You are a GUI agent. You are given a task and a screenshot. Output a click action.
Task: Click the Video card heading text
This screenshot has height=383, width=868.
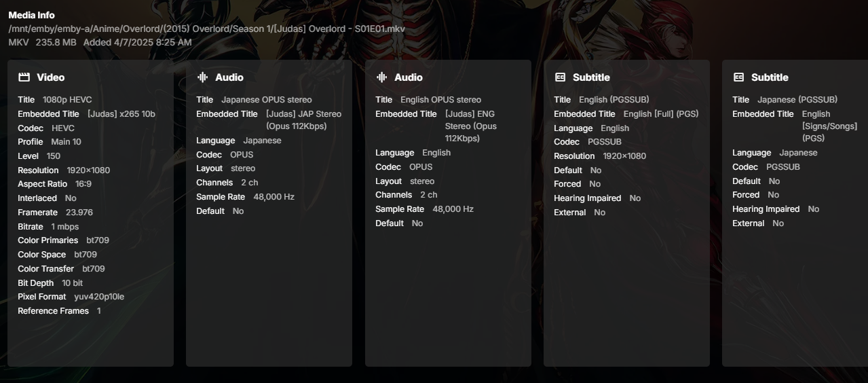click(51, 77)
